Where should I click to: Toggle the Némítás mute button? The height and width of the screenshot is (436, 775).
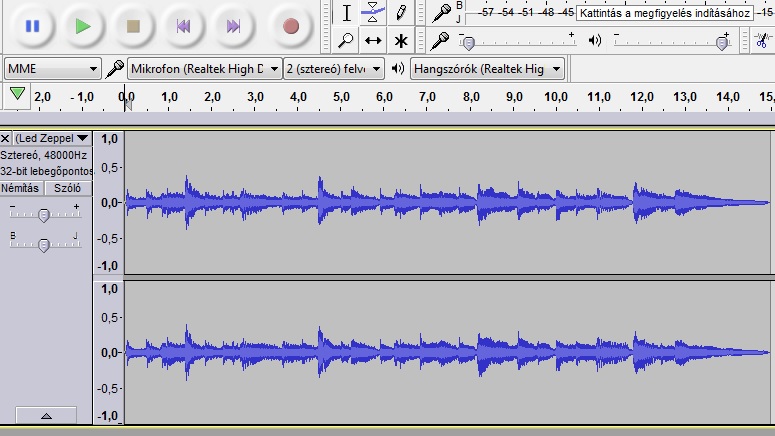[x=21, y=188]
